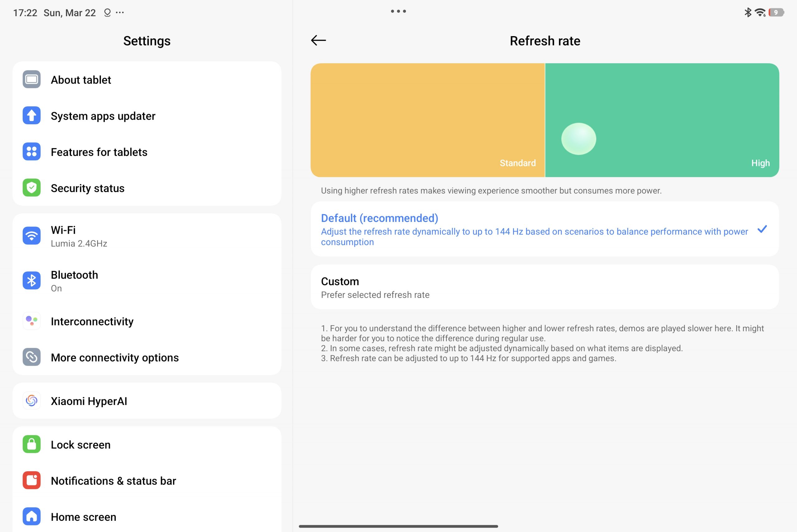The width and height of the screenshot is (797, 532).
Task: Tap the Xiaomi HyperAI swirl icon
Action: (x=31, y=401)
